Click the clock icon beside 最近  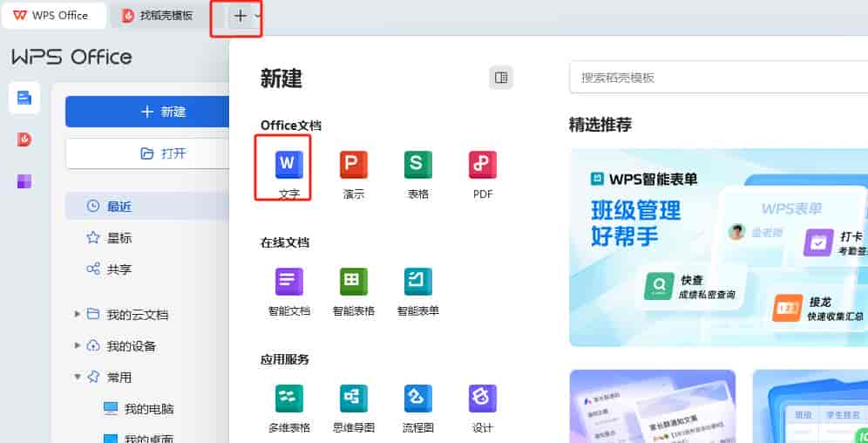[93, 206]
